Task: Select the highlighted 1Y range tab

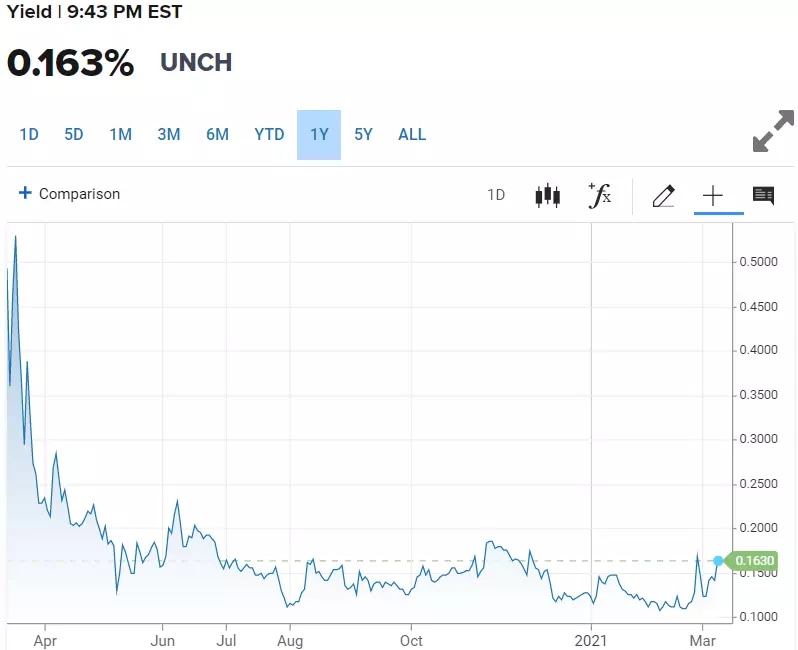Action: [x=319, y=134]
